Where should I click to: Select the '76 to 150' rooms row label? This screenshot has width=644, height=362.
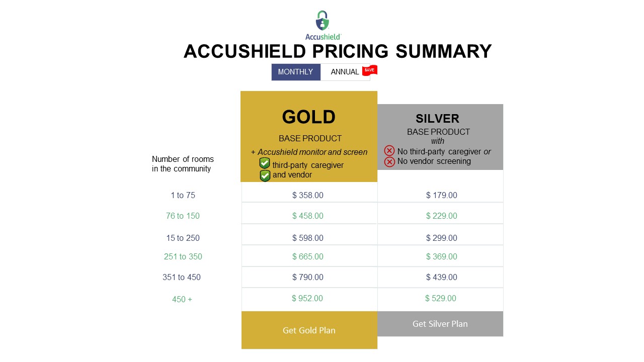coord(183,216)
